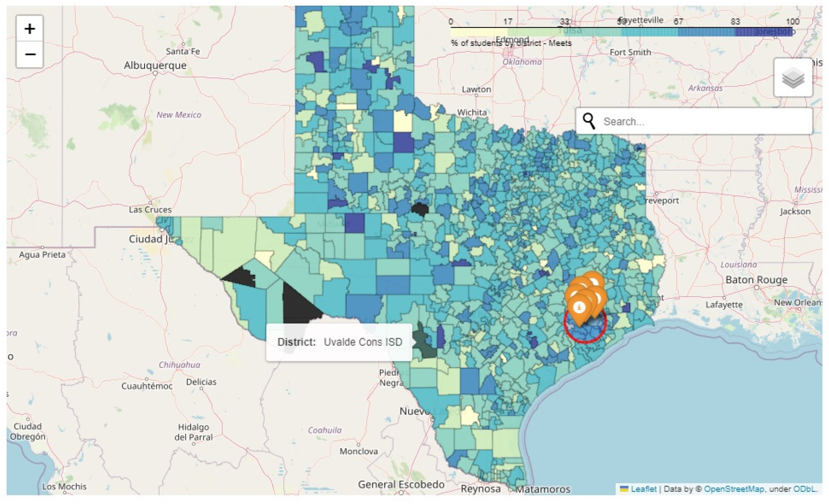
Task: Zoom in with the plus button
Action: pyautogui.click(x=30, y=29)
